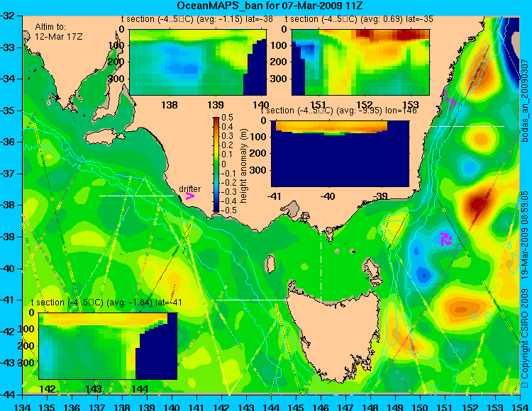The width and height of the screenshot is (532, 411).
Task: Click the lat=-41 temperature section thumbnail
Action: point(108,346)
